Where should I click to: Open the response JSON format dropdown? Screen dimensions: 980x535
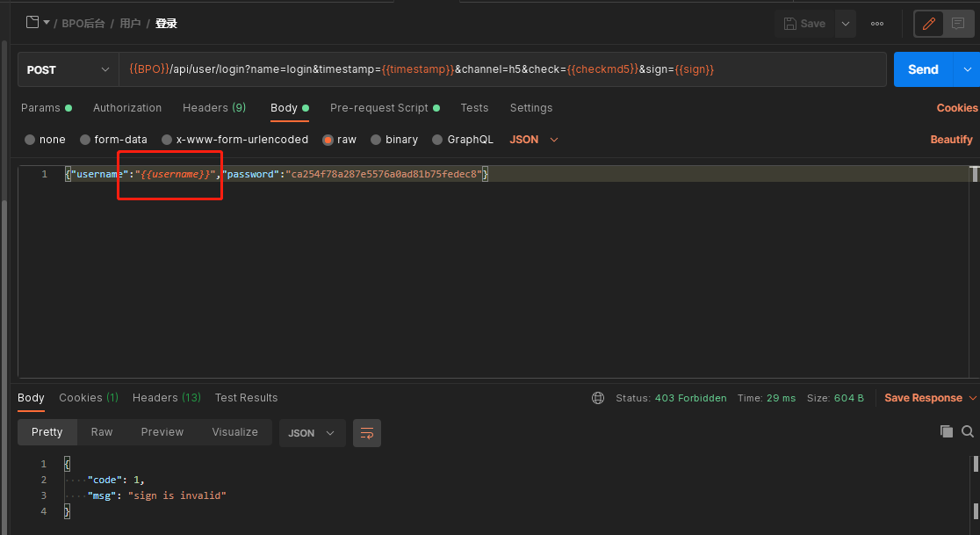click(312, 433)
